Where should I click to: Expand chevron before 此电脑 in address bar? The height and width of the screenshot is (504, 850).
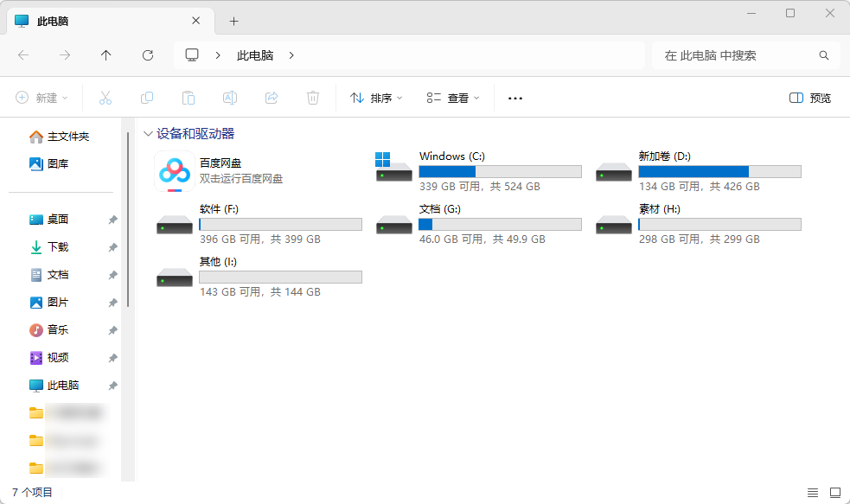218,55
